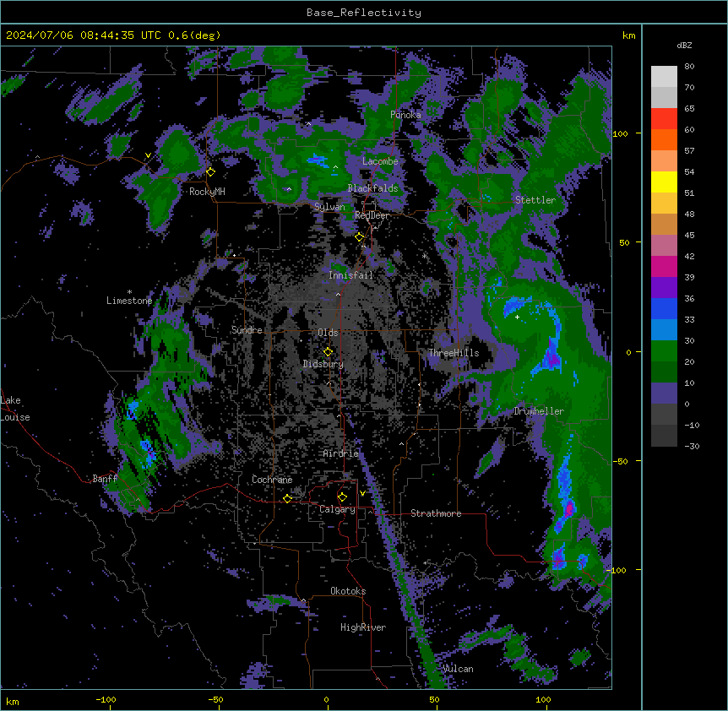The image size is (728, 711).
Task: Click the RedDeer city label
Action: tap(372, 216)
